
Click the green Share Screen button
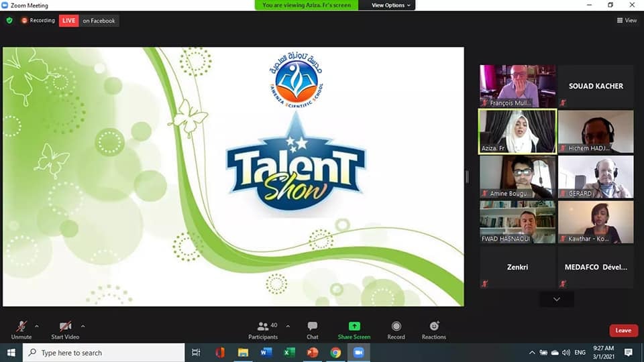tap(354, 330)
